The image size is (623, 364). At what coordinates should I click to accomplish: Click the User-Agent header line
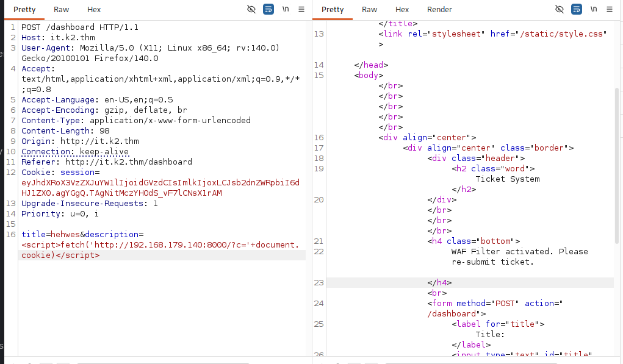(x=151, y=53)
